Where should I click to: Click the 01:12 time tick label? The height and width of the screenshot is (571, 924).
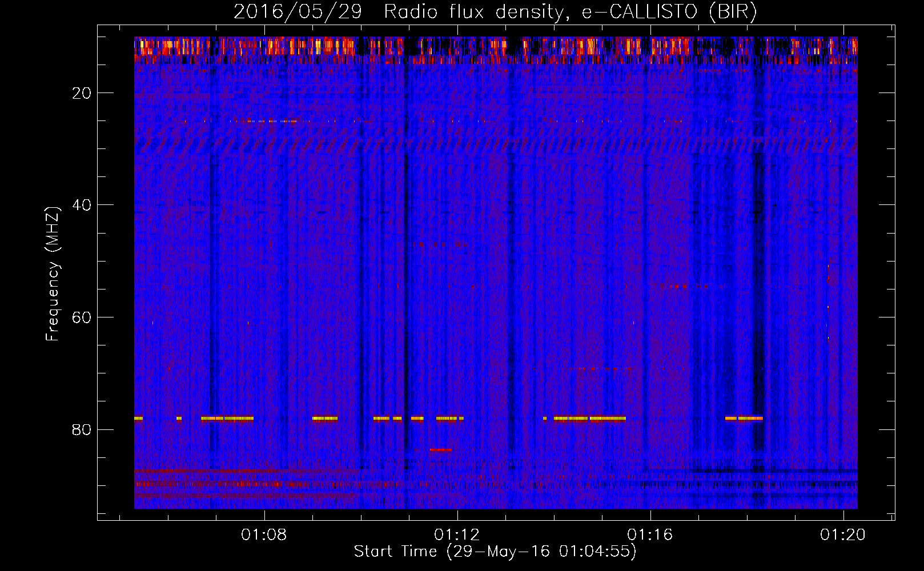457,535
